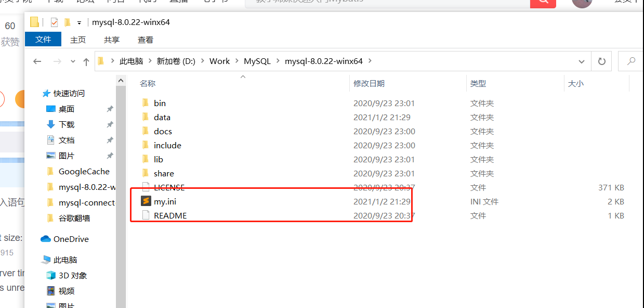The image size is (644, 308).
Task: Open 图片 under quick access
Action: pyautogui.click(x=67, y=156)
